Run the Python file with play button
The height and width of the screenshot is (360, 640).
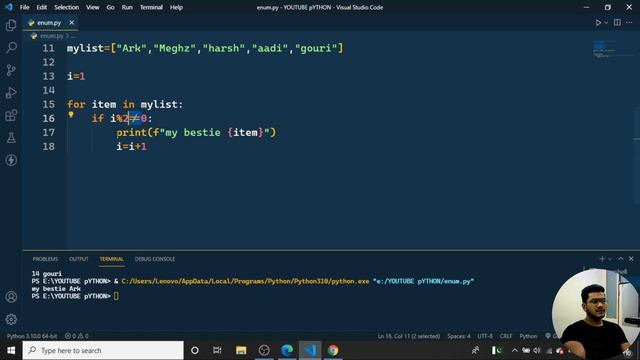598,23
